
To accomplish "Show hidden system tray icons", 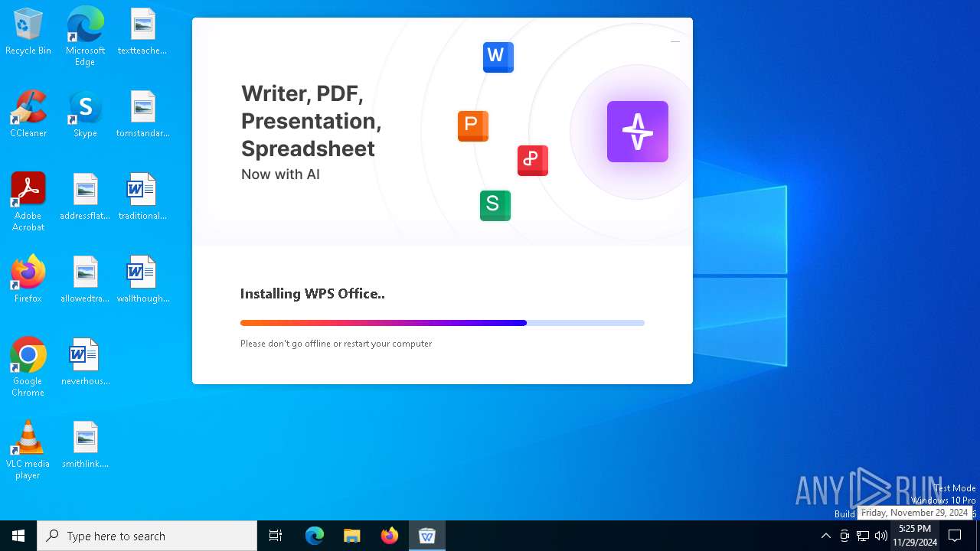I will (825, 536).
